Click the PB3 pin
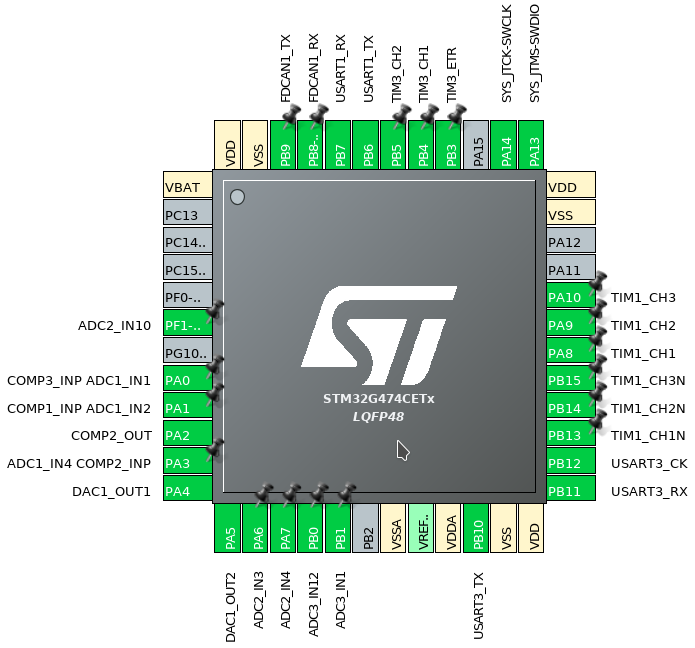 (449, 145)
